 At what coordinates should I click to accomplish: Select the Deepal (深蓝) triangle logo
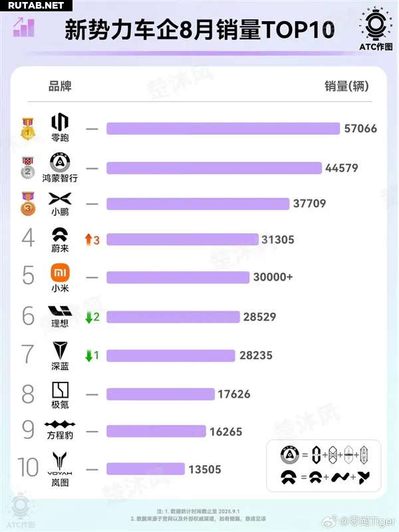[x=60, y=350]
